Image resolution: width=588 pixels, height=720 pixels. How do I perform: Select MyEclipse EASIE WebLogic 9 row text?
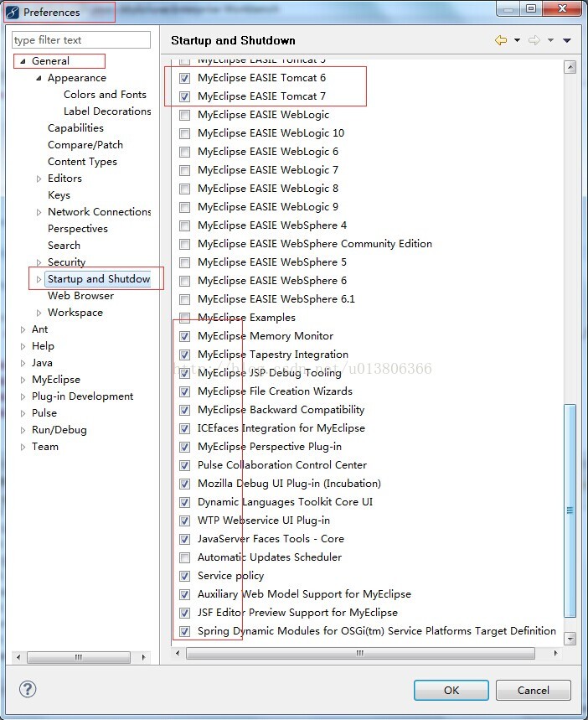[x=268, y=207]
